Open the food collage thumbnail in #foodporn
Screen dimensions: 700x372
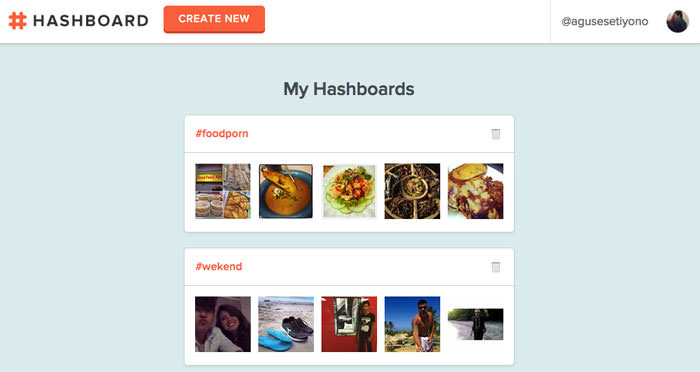click(223, 191)
